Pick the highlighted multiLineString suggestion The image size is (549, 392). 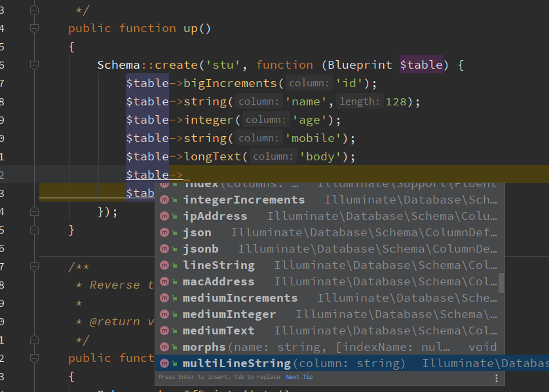237,363
